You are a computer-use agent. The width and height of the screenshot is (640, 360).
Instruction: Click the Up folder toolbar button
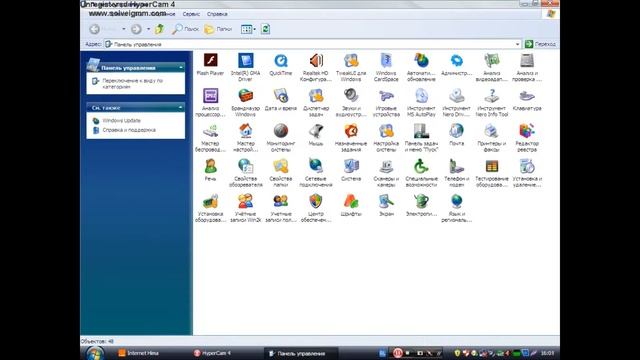point(160,29)
